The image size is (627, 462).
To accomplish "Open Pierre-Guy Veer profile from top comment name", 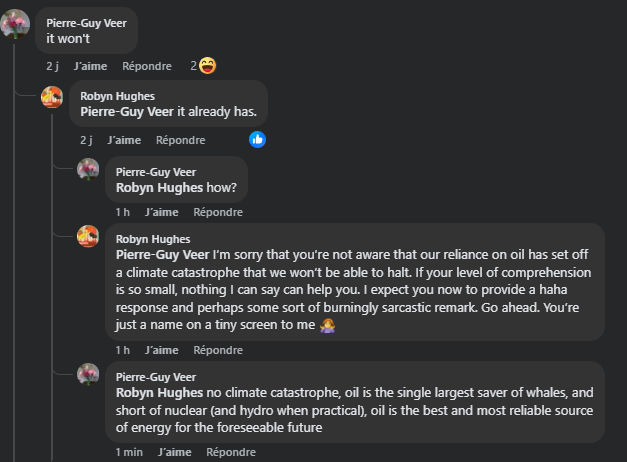I will [x=86, y=22].
